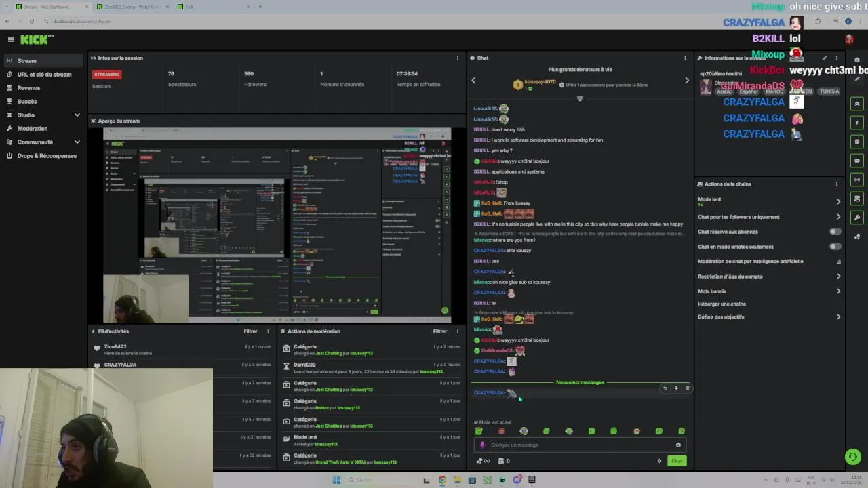Viewport: 868px width, 488px height.
Task: Open the hamburger menu next to Kick logo
Action: pos(9,40)
